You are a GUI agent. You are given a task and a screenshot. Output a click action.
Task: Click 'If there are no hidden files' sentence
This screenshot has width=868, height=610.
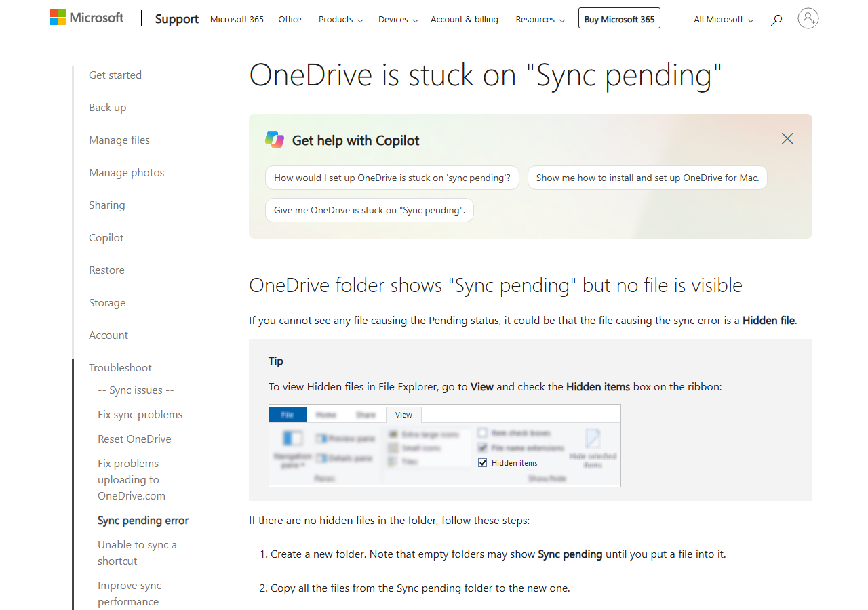pyautogui.click(x=389, y=521)
